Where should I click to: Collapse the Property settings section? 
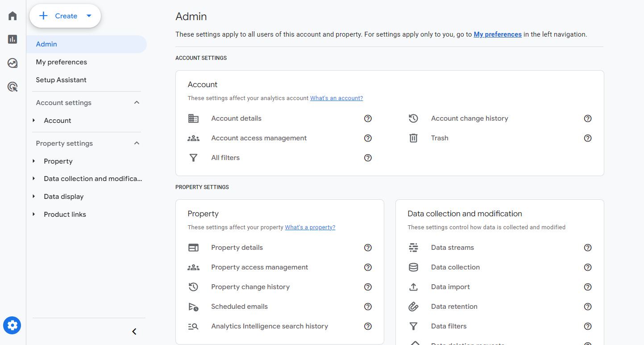click(x=137, y=143)
